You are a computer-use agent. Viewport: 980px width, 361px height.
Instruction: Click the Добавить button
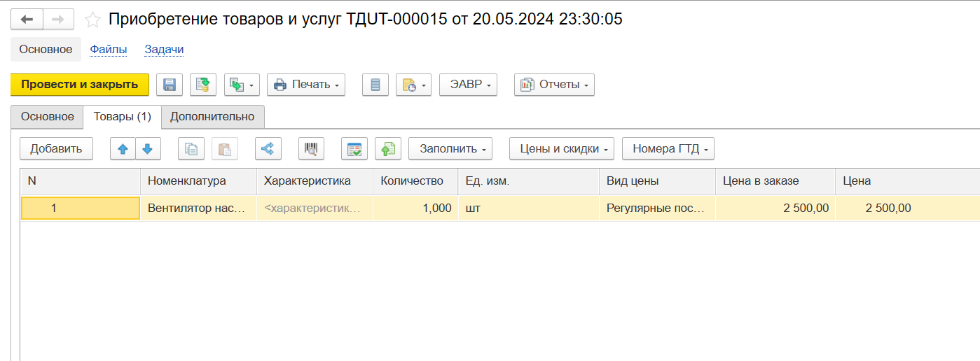pyautogui.click(x=56, y=148)
